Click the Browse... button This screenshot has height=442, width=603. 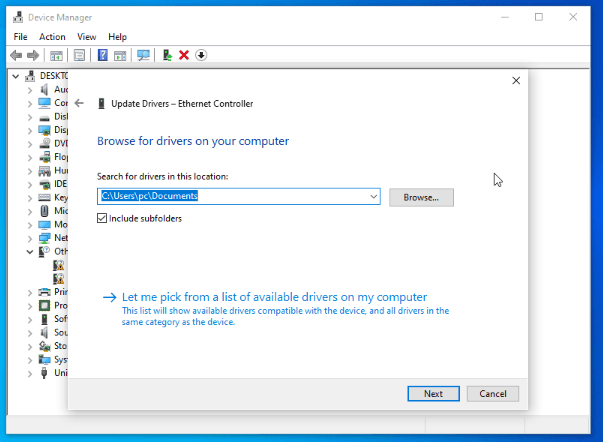tap(421, 197)
